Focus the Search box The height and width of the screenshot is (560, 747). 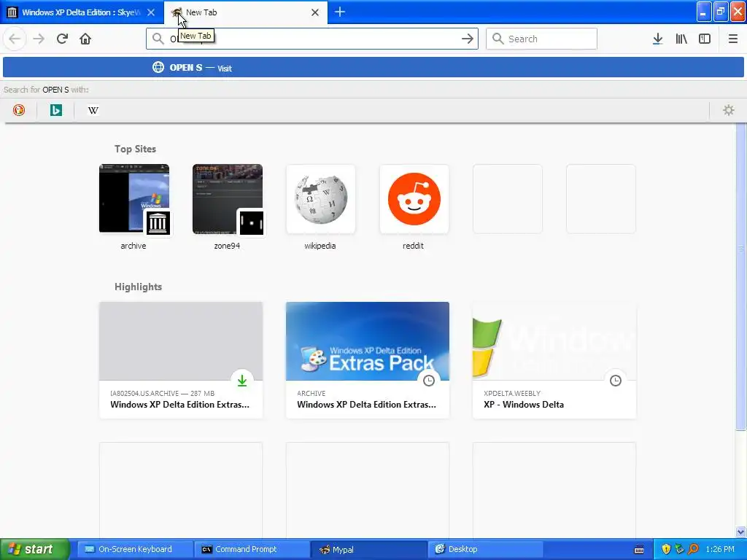541,39
